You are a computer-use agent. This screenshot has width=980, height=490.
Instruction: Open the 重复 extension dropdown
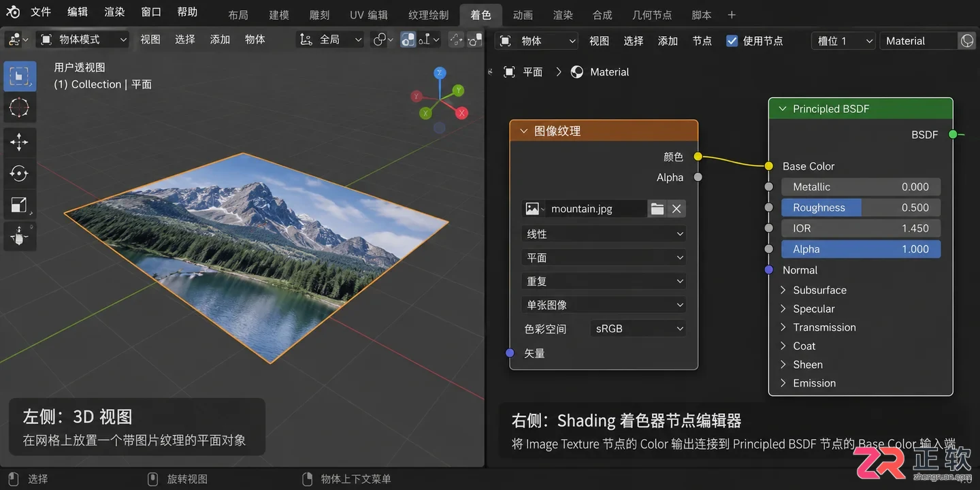coord(604,281)
